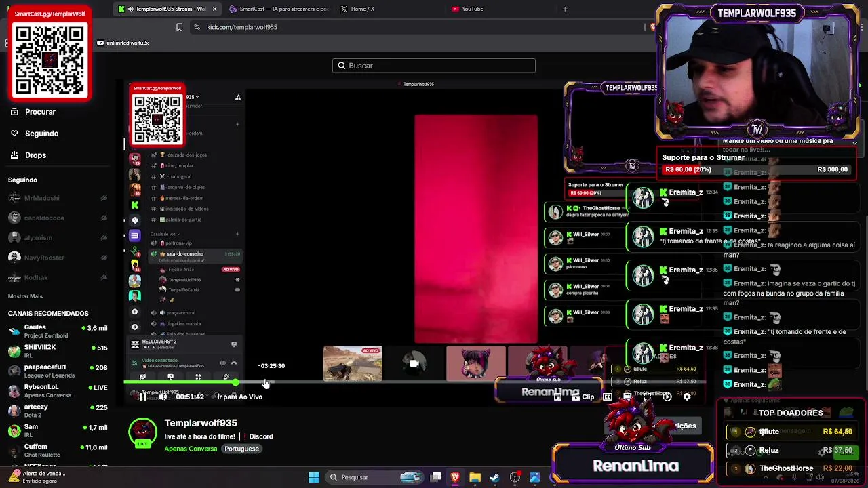Screen dimensions: 868x488
Task: Open recommended channel SHEVIII2K
Action: [x=58, y=350]
